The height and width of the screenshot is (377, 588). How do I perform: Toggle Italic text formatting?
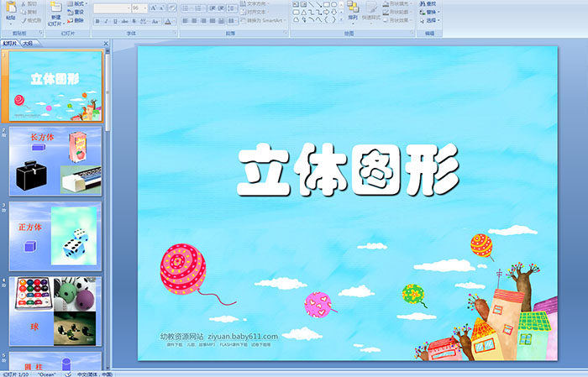click(x=105, y=21)
